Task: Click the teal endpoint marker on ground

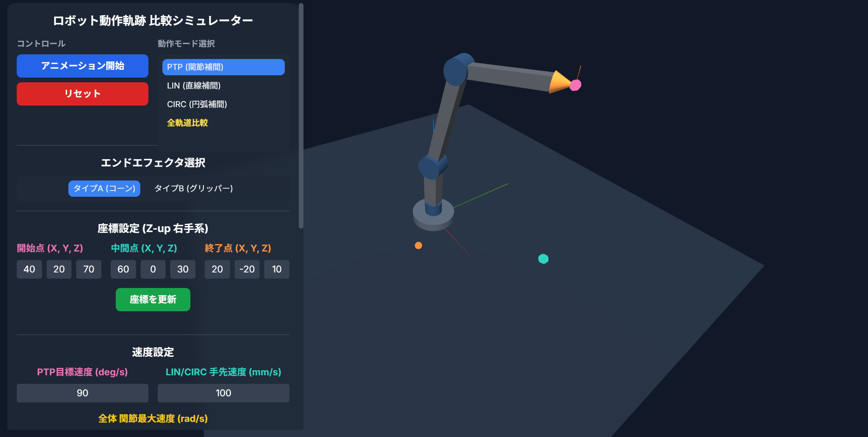Action: [544, 259]
